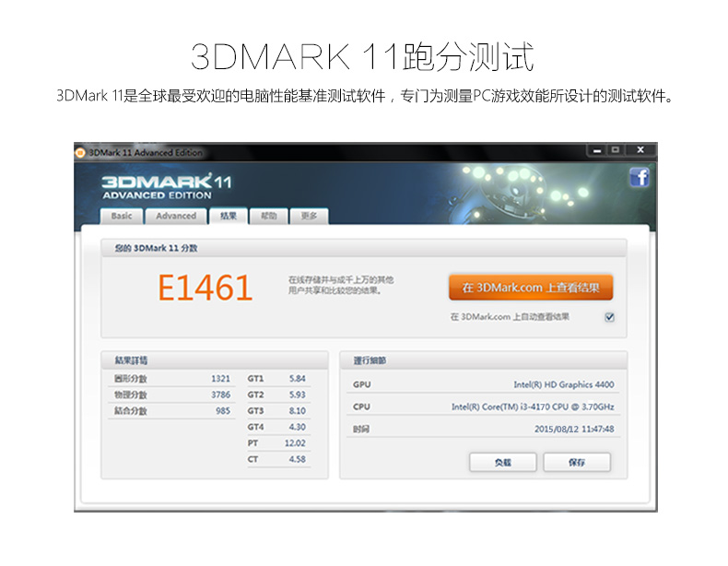Select the PT value 12.02

[x=295, y=443]
